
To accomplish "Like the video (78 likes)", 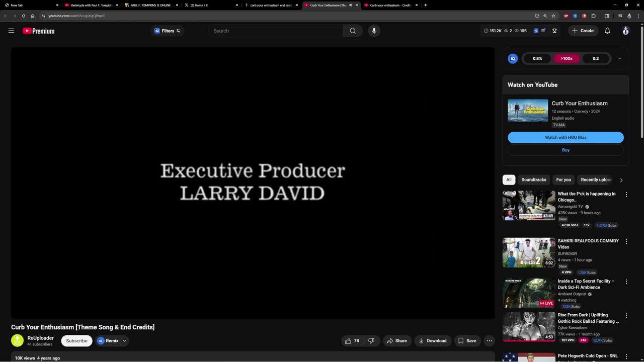I will pyautogui.click(x=352, y=341).
